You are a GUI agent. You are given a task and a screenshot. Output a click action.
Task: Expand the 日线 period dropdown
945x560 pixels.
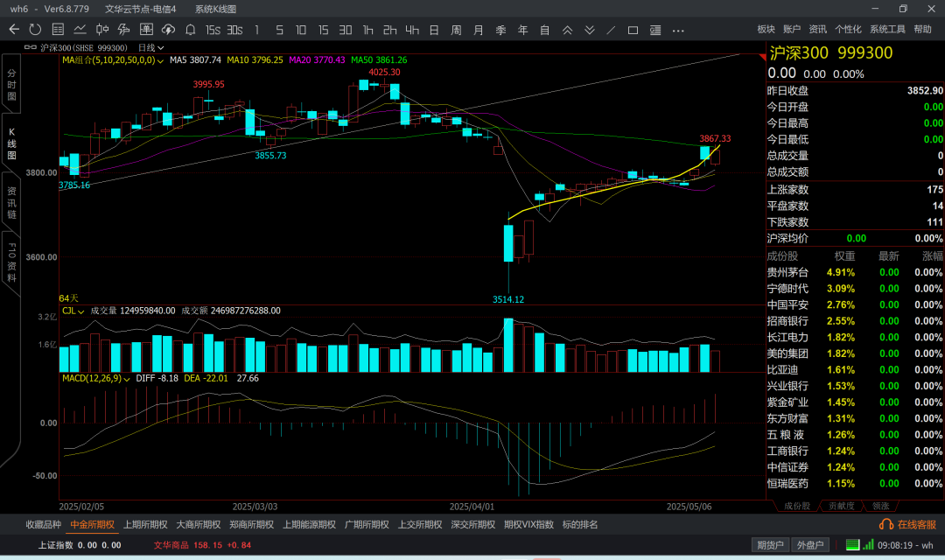coord(150,47)
